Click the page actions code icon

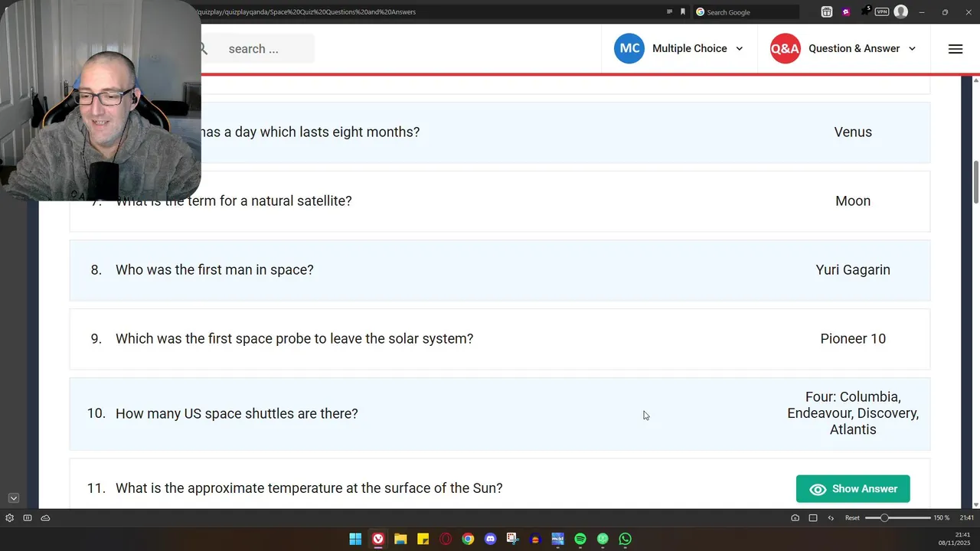tap(831, 518)
